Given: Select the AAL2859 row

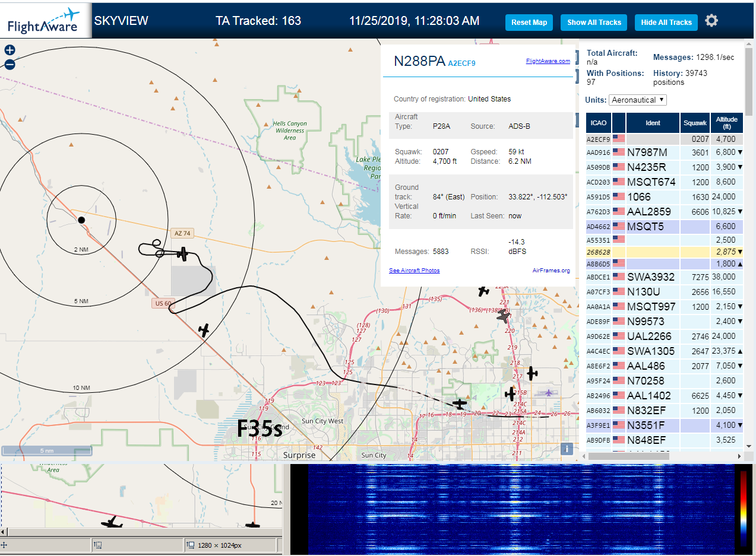Looking at the screenshot, I should (x=665, y=212).
